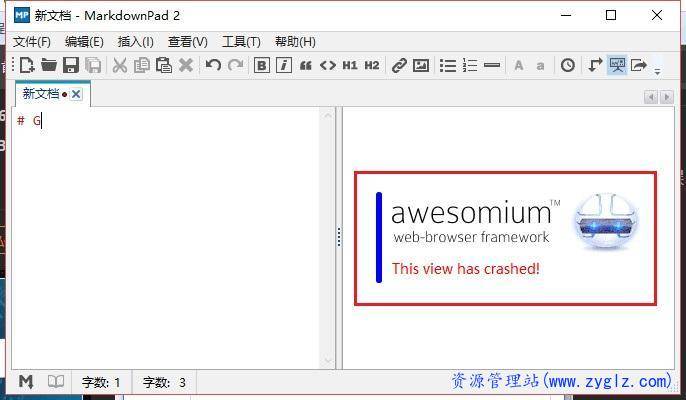
Task: Open the 编辑(E) menu
Action: (84, 42)
